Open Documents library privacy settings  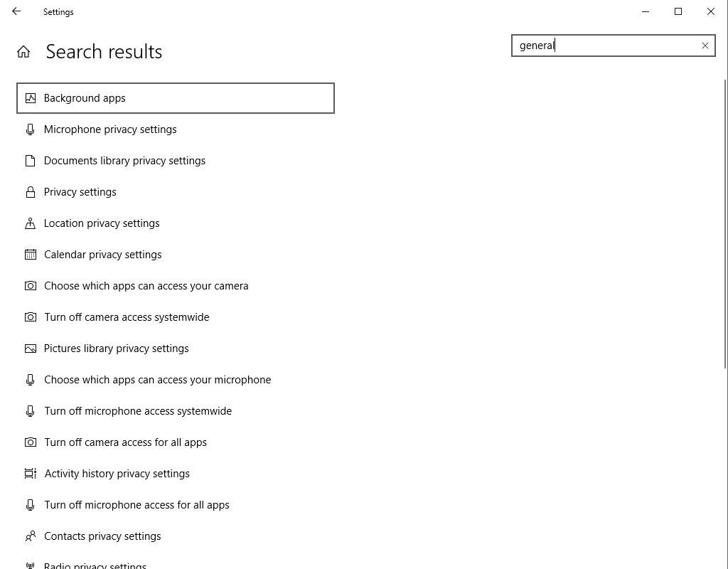point(124,161)
